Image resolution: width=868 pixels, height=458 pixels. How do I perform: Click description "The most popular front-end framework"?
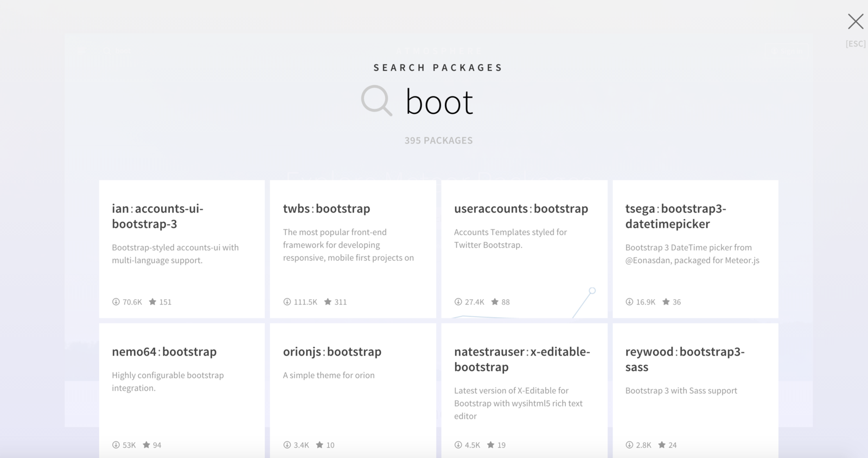348,245
